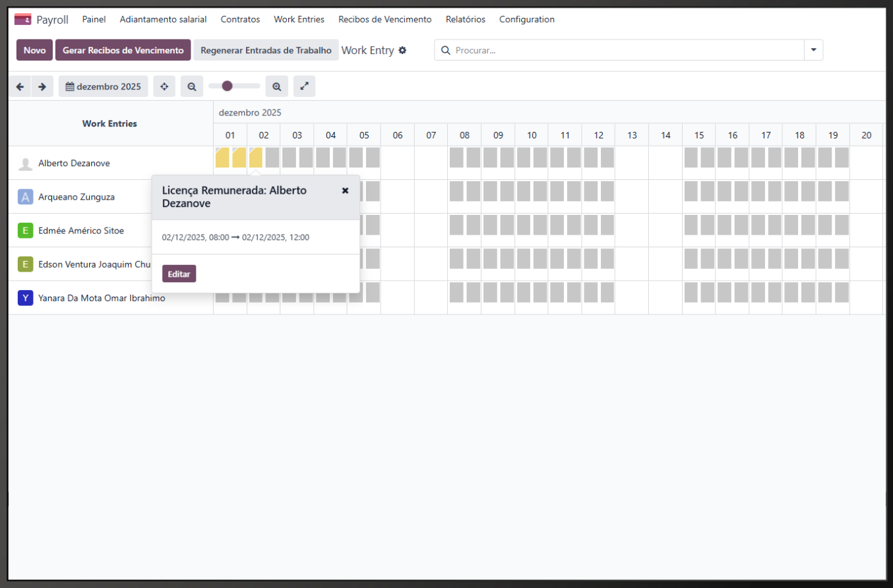Click Regenerar Entradas de Trabalho button
The height and width of the screenshot is (588, 893).
266,50
